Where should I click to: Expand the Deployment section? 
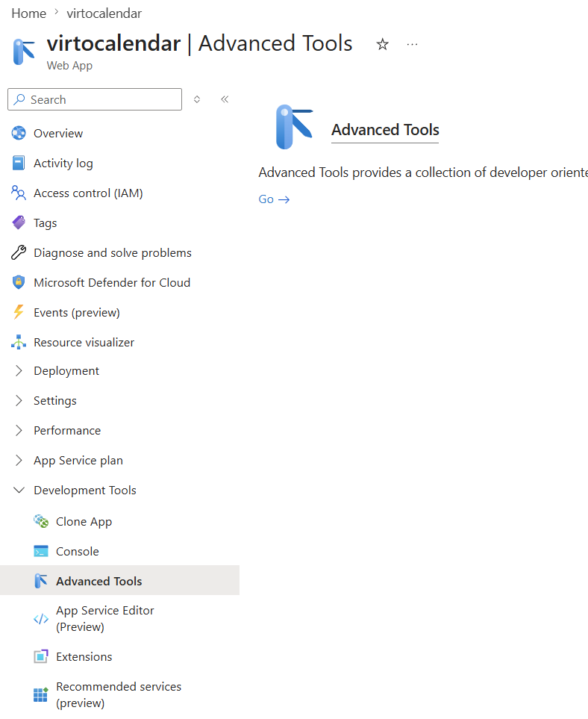19,370
